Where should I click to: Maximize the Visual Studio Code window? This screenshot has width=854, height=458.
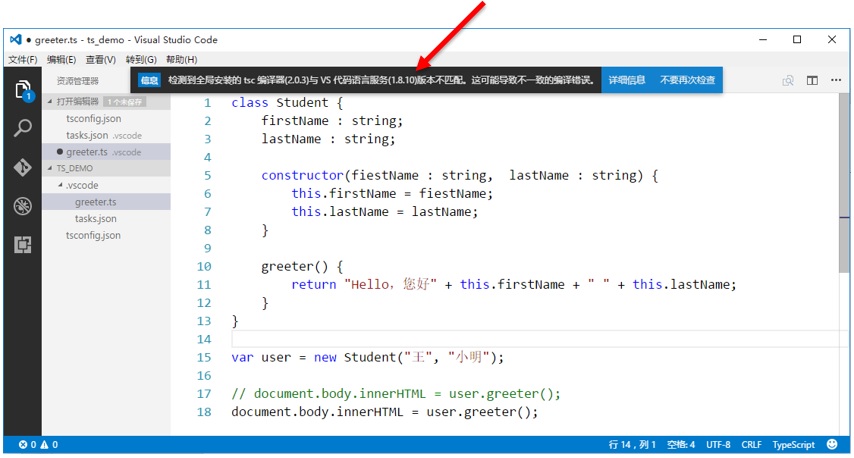point(797,39)
